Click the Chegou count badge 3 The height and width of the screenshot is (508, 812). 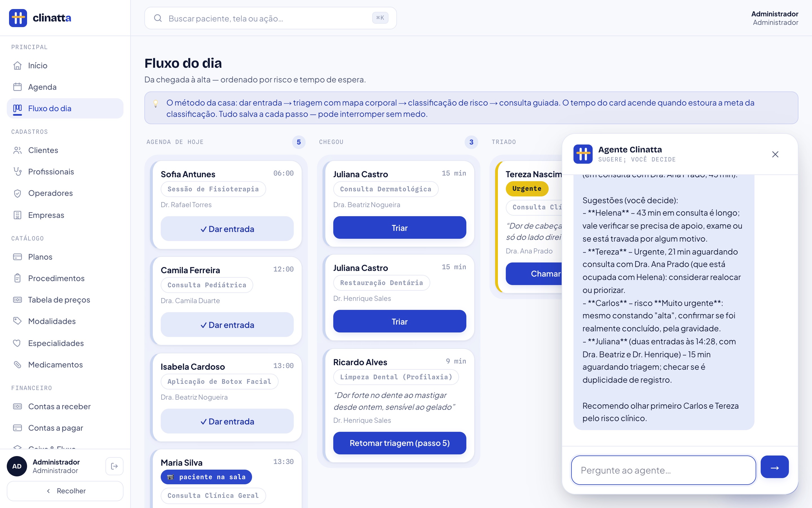click(x=471, y=142)
